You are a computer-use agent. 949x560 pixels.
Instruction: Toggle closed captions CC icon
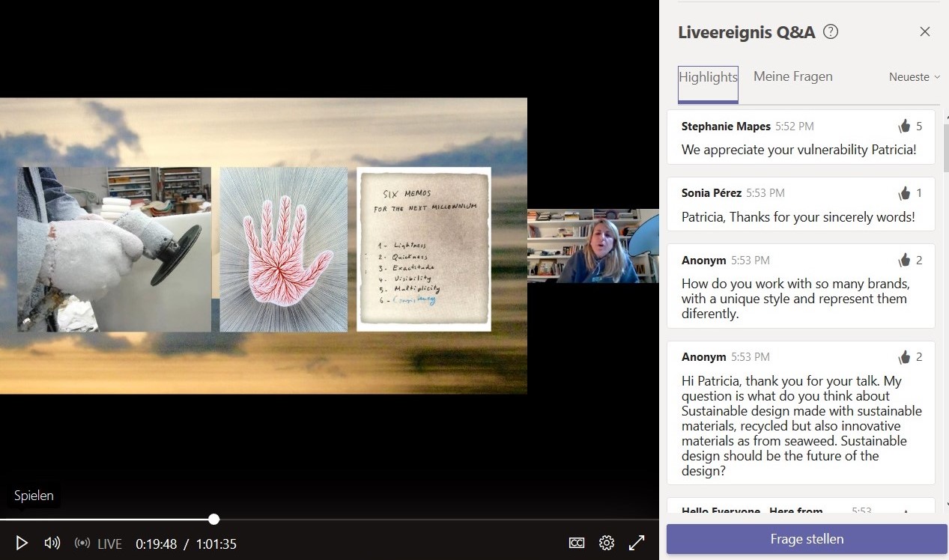(577, 543)
